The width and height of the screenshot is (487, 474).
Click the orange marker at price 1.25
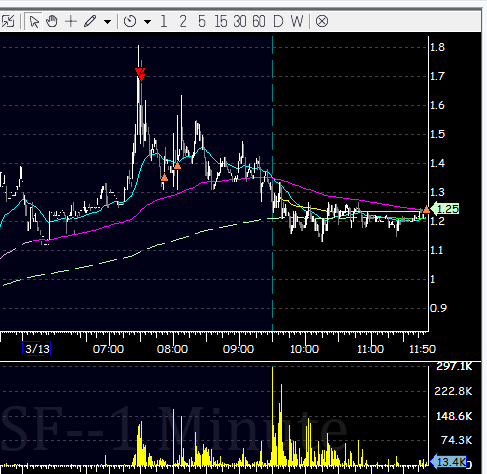point(426,209)
